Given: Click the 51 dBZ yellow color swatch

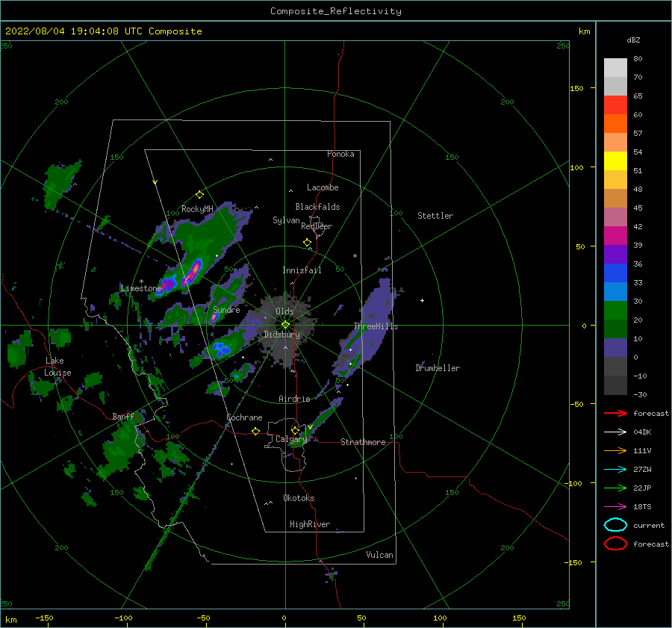Looking at the screenshot, I should click(615, 161).
